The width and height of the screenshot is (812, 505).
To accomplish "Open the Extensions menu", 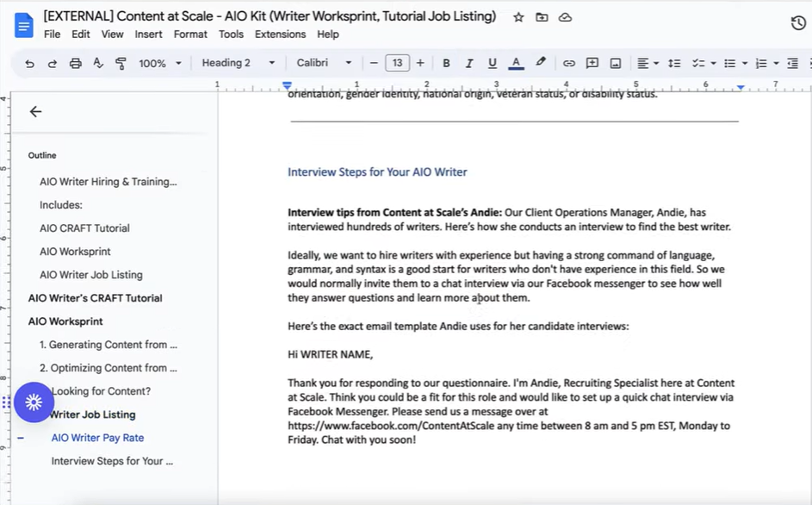I will [x=280, y=34].
